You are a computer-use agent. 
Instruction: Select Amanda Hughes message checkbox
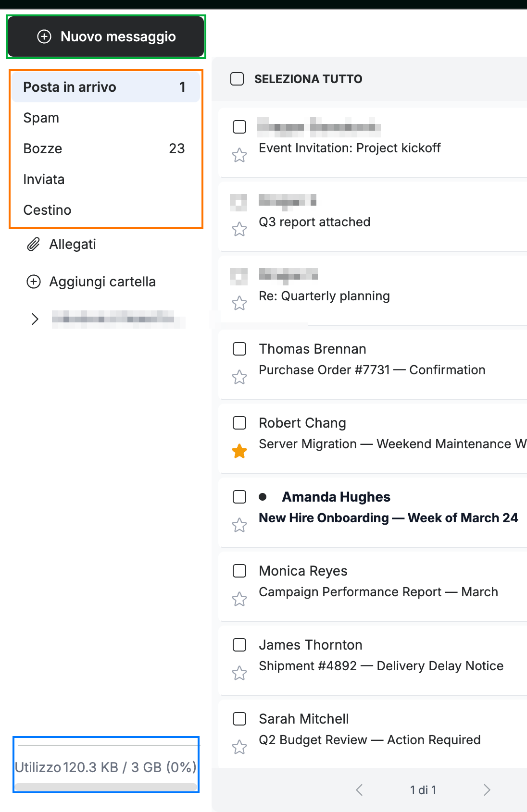[239, 497]
